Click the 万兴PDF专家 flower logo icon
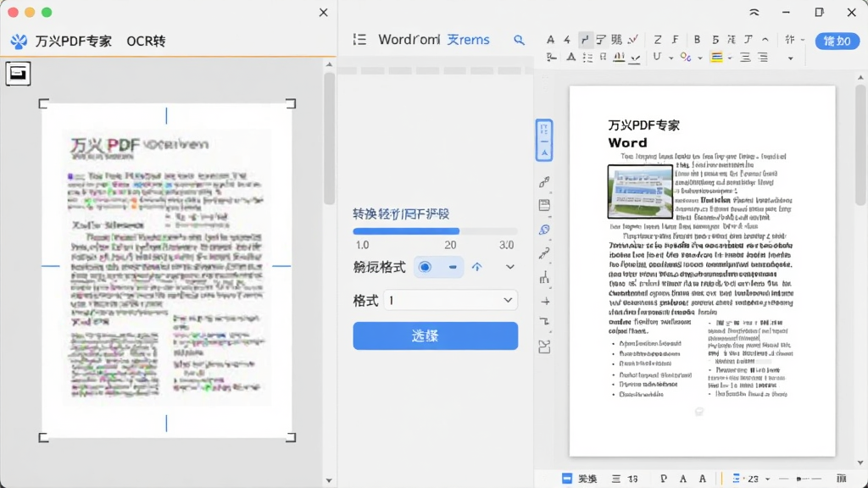The image size is (868, 488). [x=19, y=42]
